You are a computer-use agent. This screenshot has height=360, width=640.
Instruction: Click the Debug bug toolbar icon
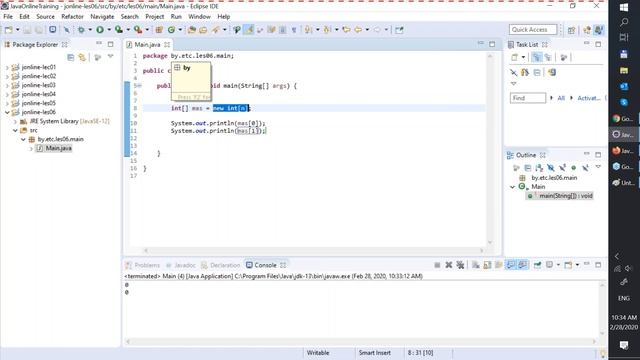click(x=81, y=30)
